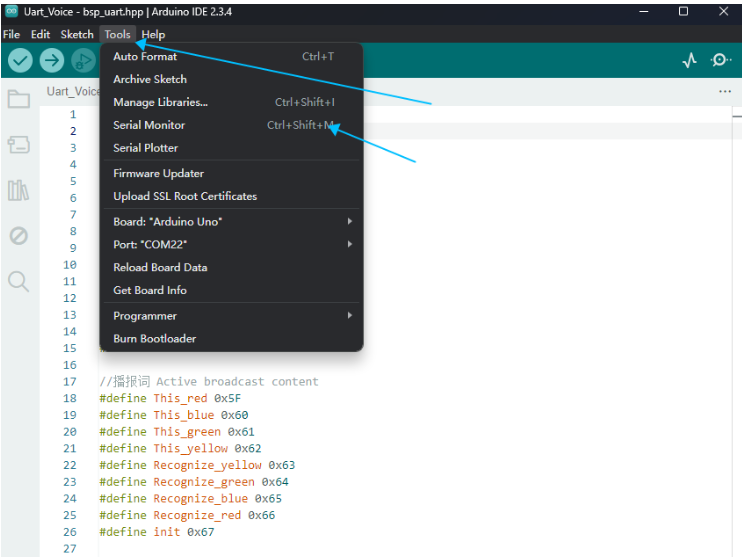Open the File menu
Screen dimensions: 742x557
11,35
